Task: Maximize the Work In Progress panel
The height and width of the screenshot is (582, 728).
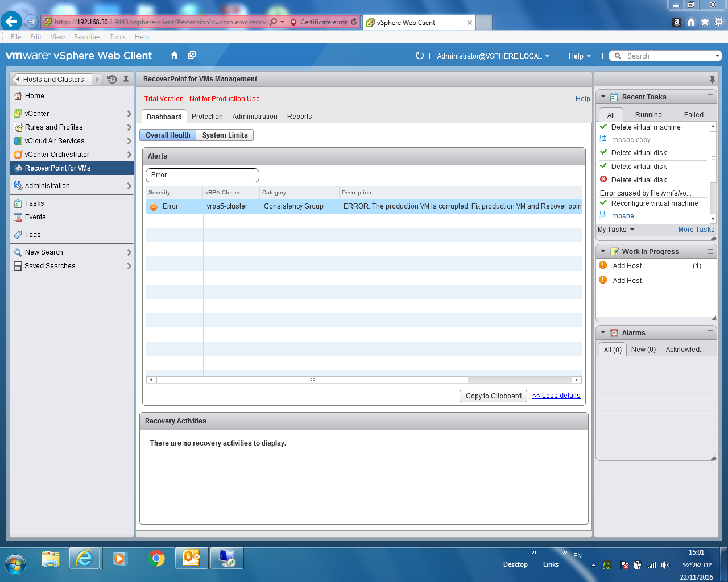Action: click(710, 252)
